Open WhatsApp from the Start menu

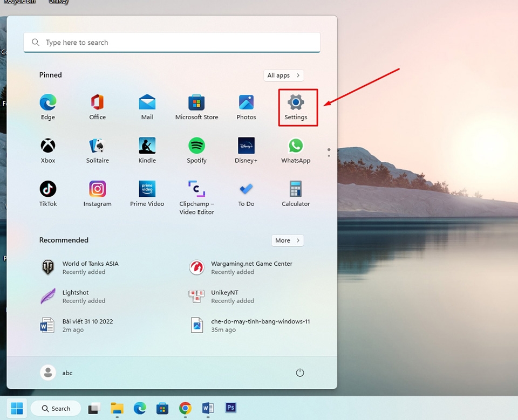296,150
